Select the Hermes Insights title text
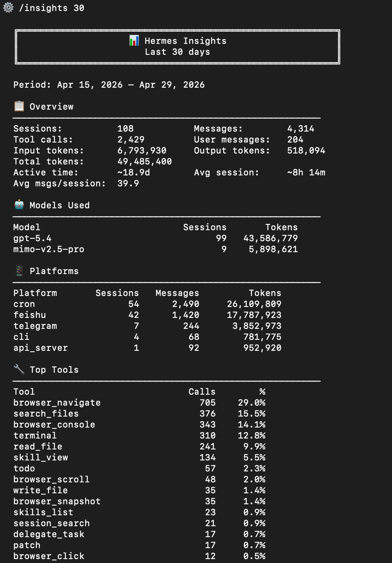The image size is (392, 563). coord(185,41)
